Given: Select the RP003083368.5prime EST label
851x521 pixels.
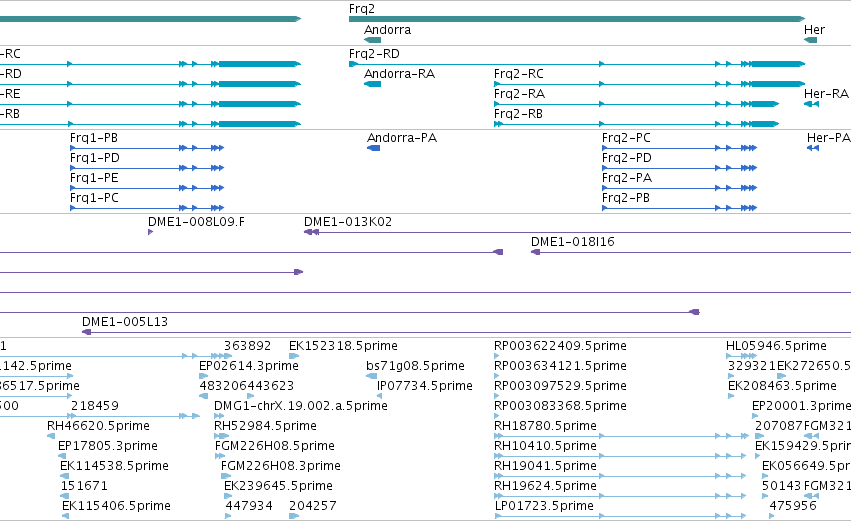Looking at the screenshot, I should coord(560,406).
